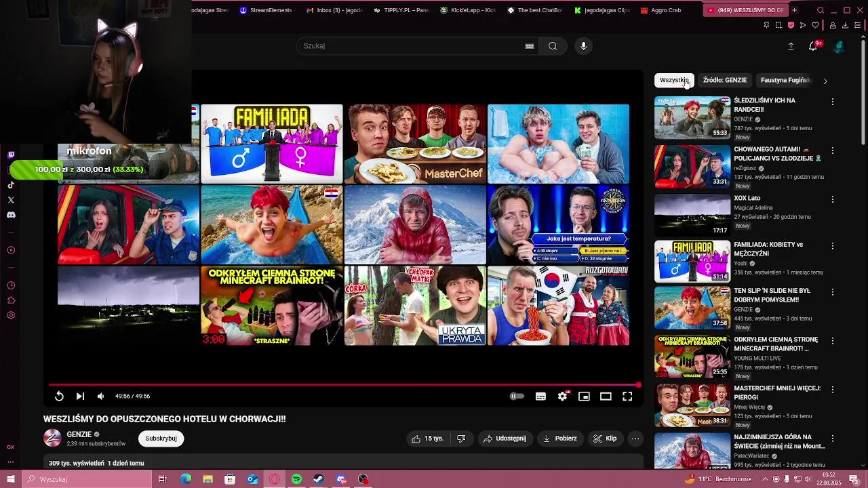
Task: Open the GENZIE channel name link
Action: [79, 434]
